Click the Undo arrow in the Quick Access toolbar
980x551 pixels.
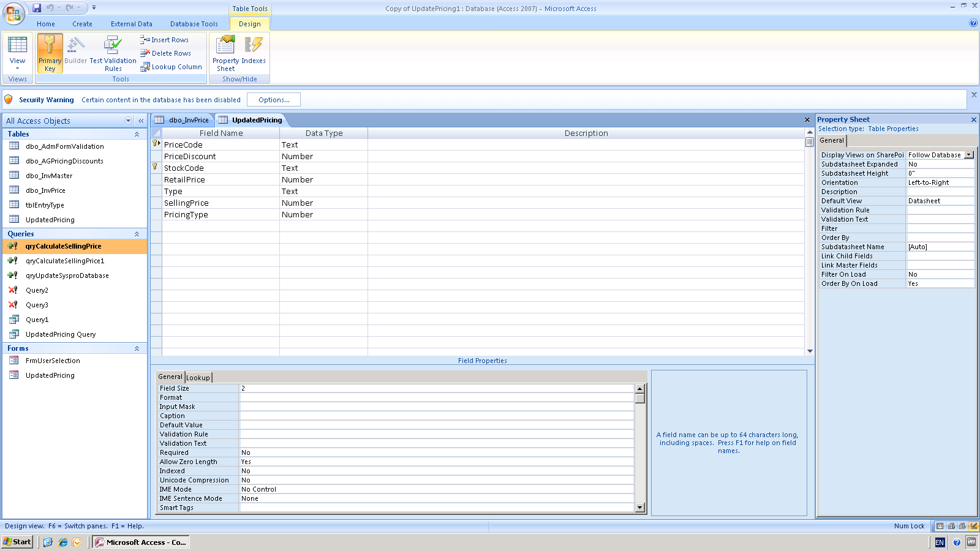coord(50,8)
